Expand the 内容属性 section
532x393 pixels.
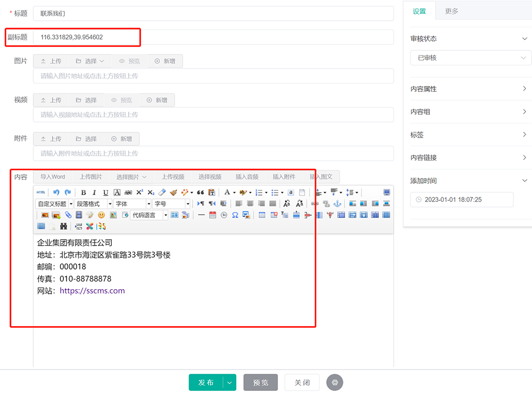point(469,89)
